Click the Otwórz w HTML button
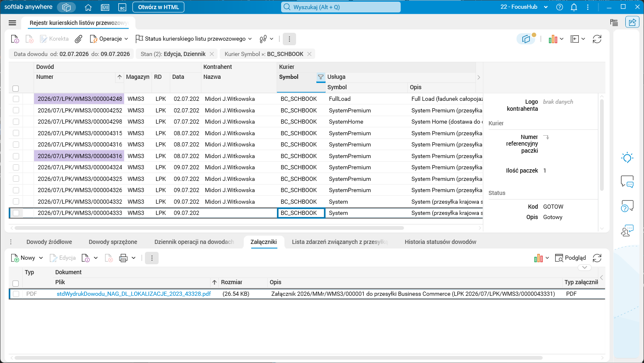Screen dimensions: 644x363 158,7
